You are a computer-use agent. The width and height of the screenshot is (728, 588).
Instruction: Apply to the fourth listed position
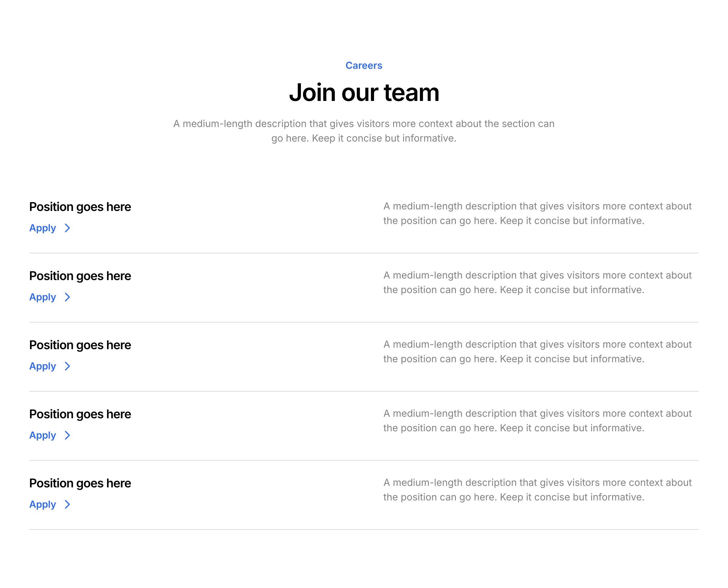pyautogui.click(x=50, y=436)
